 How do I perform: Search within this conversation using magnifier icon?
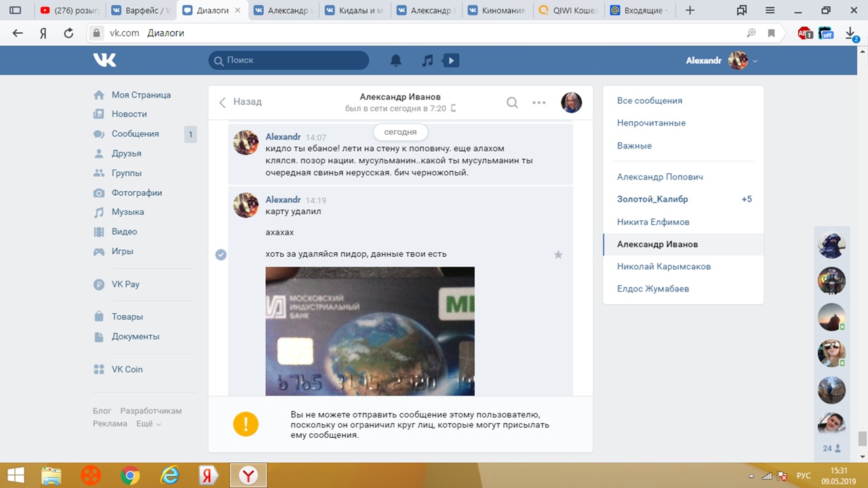pos(512,102)
